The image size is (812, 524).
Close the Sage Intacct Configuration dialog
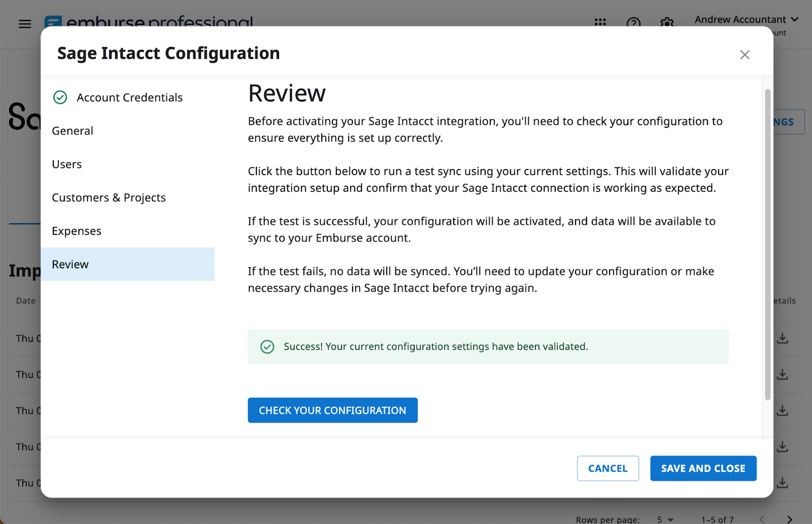coord(745,55)
